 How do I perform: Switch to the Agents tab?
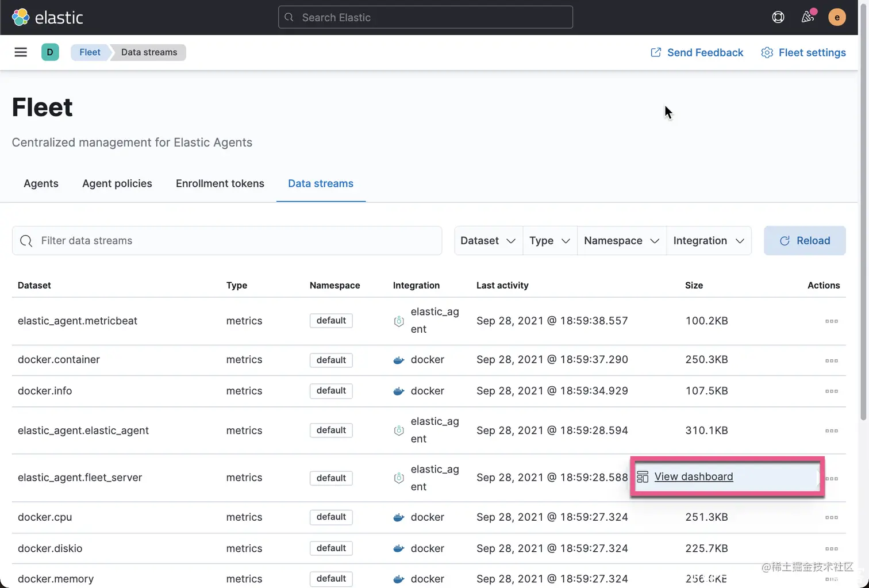[41, 183]
